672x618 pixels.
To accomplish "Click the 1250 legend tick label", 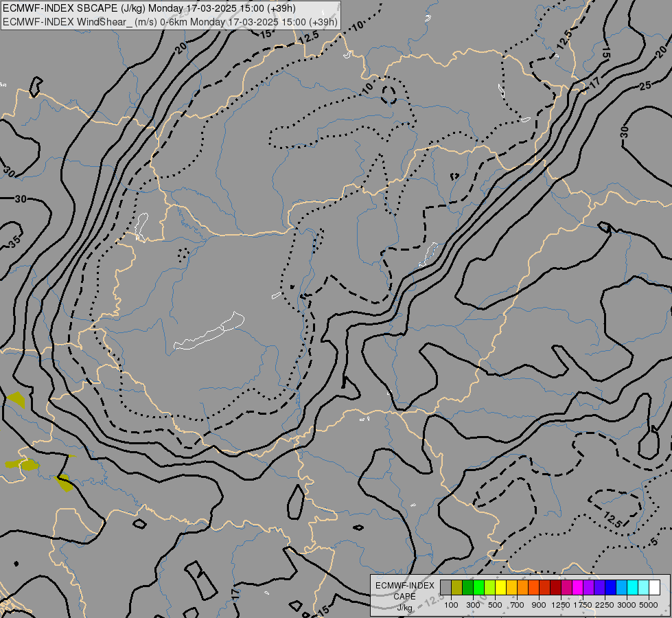I will [x=561, y=605].
